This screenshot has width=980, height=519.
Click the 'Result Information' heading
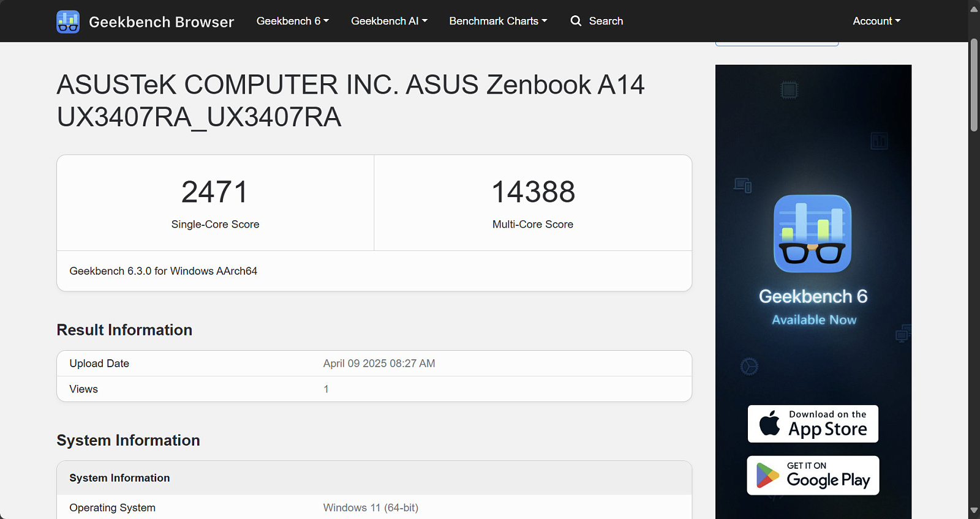tap(124, 330)
